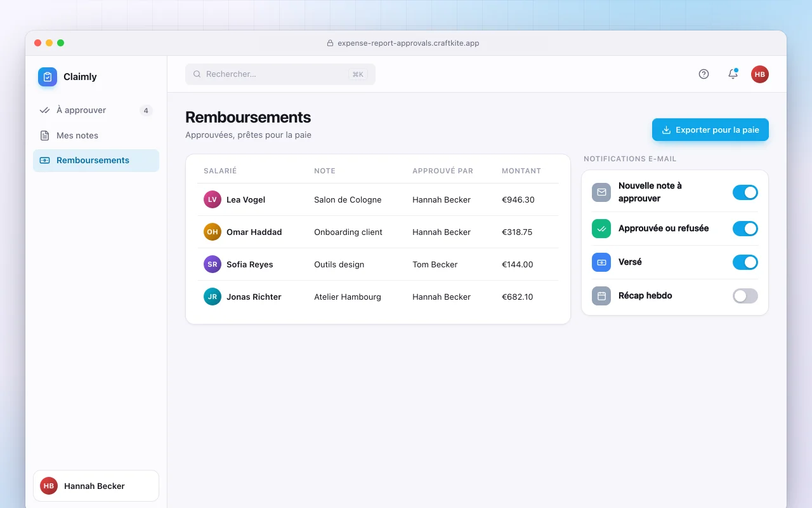Click the Atelier Hambourg note cell
Screen dimensions: 812x508
point(348,297)
